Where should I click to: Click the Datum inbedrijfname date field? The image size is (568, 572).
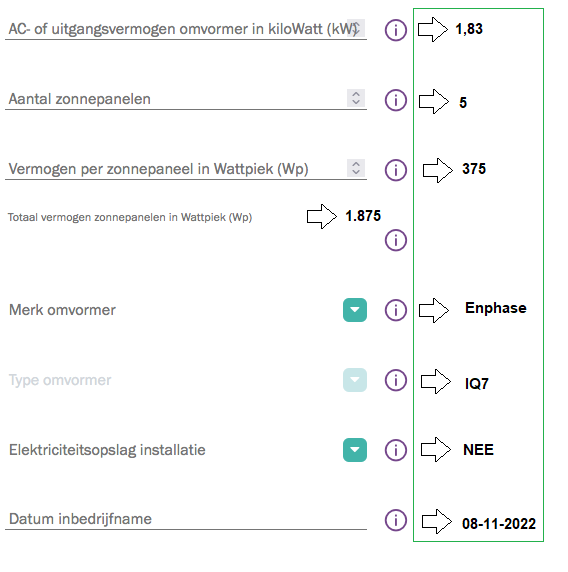[186, 519]
